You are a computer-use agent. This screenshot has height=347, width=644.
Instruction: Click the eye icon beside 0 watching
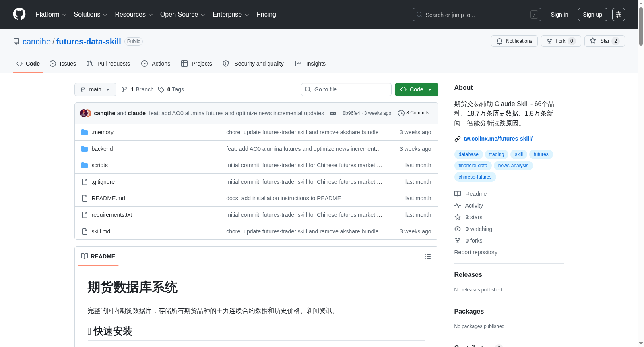458,229
